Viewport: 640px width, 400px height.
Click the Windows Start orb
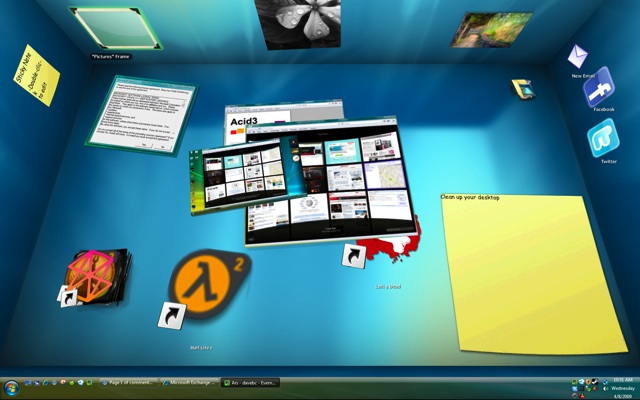[12, 384]
